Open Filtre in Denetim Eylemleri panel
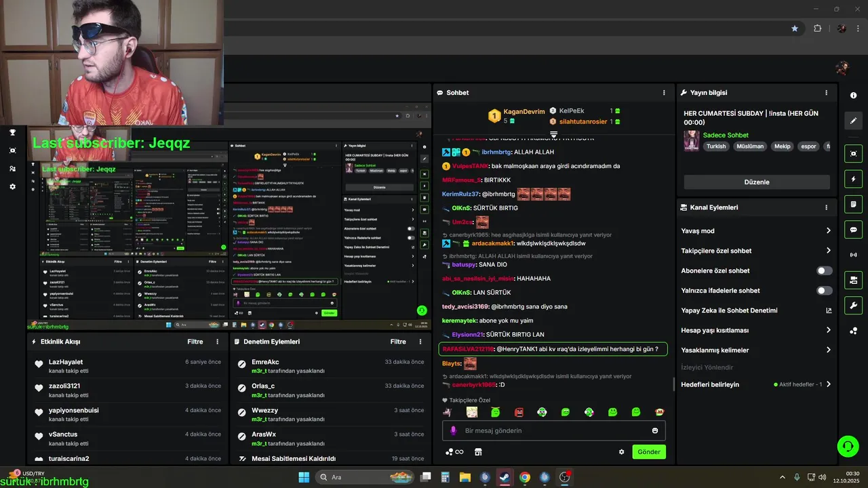868x488 pixels. pyautogui.click(x=398, y=342)
